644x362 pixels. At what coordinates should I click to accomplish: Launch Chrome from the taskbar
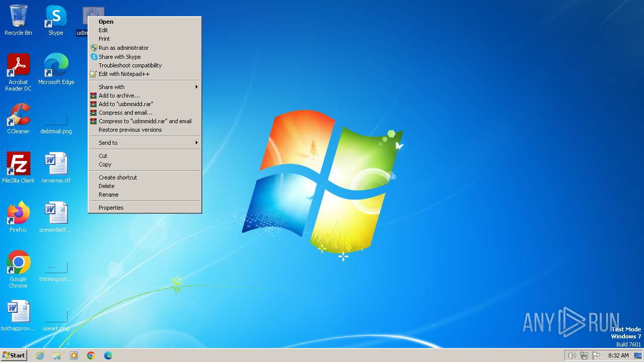(x=91, y=355)
